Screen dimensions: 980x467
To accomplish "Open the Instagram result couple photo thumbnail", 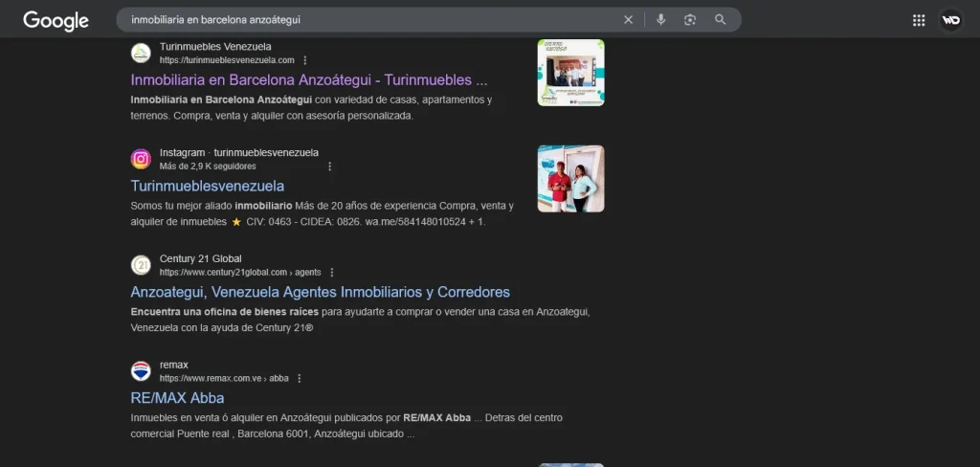I will 570,179.
